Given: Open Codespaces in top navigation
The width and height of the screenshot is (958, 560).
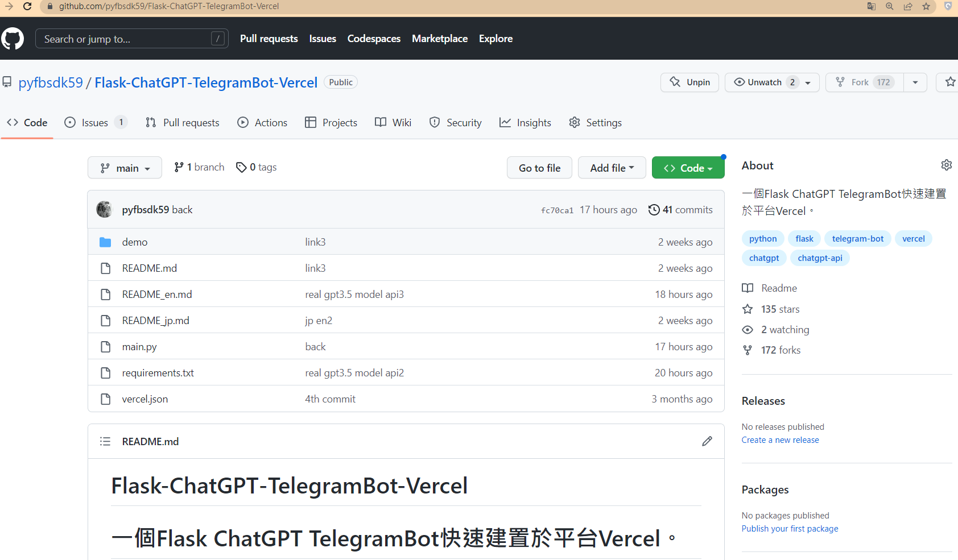Looking at the screenshot, I should [x=374, y=39].
